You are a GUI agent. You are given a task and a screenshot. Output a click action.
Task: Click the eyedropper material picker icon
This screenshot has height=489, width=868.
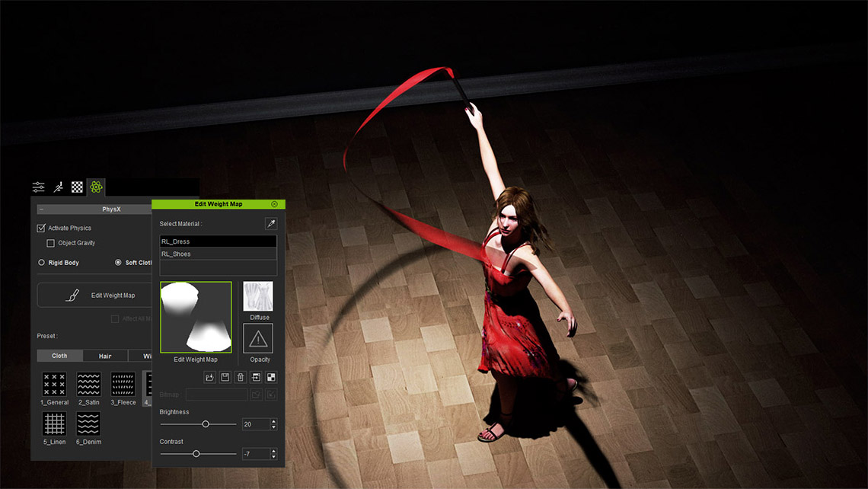(x=271, y=224)
